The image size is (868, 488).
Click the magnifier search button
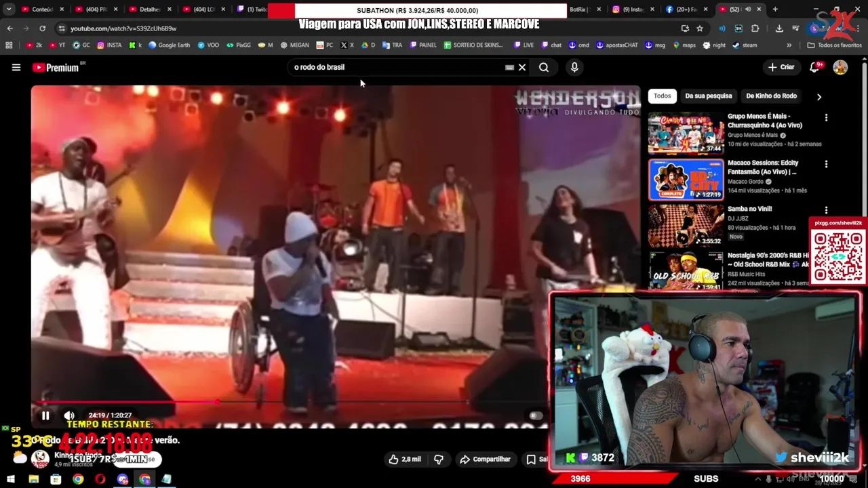[x=544, y=67]
